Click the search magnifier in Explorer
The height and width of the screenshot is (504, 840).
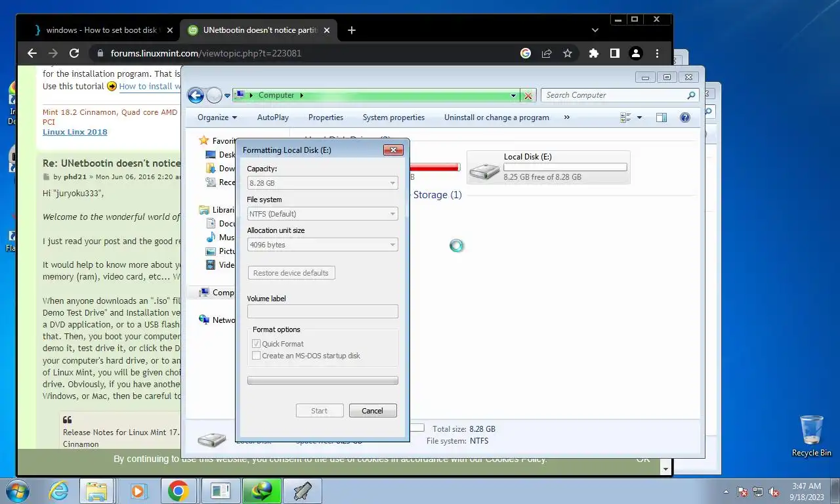[691, 95]
